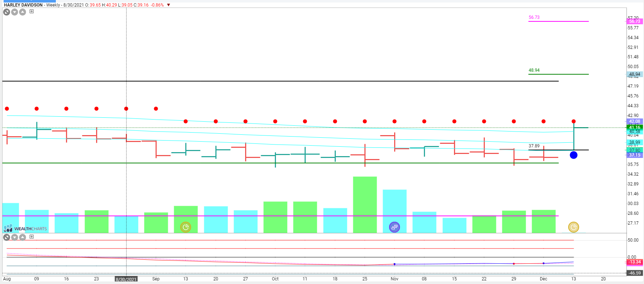644x284 pixels.
Task: Open the September 13 earnings event marker
Action: pos(186,227)
